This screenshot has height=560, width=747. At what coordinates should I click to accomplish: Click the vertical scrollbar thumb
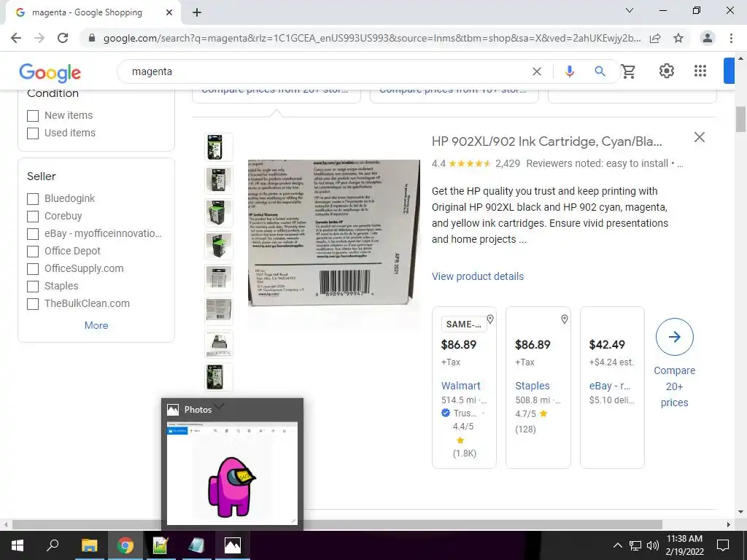(740, 119)
